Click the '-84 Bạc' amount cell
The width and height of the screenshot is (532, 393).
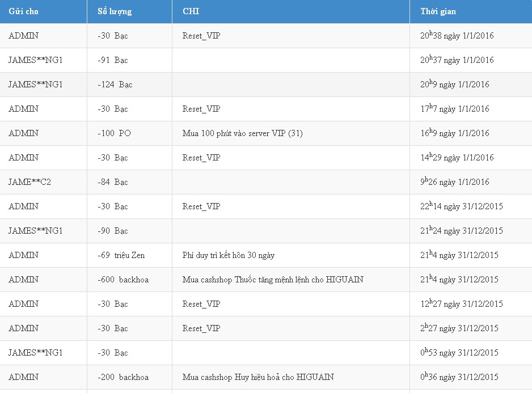tap(130, 182)
